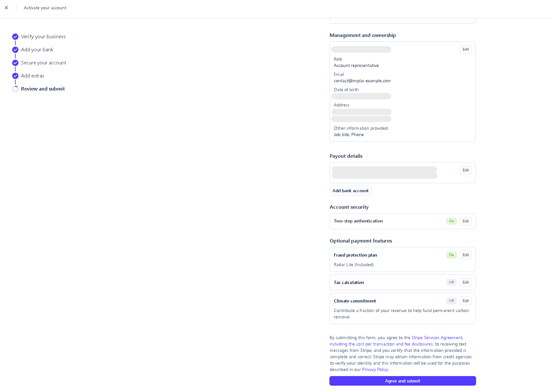Click the Add extras checkmark icon
The width and height of the screenshot is (551, 392).
tap(15, 76)
